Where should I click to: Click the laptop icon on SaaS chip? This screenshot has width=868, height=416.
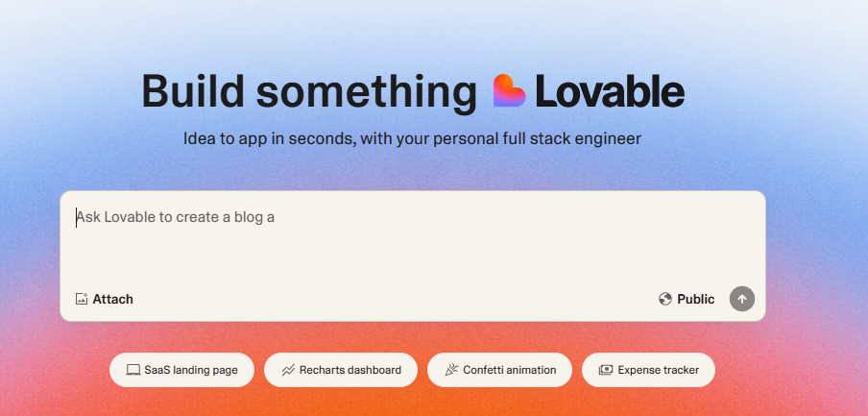click(x=133, y=370)
